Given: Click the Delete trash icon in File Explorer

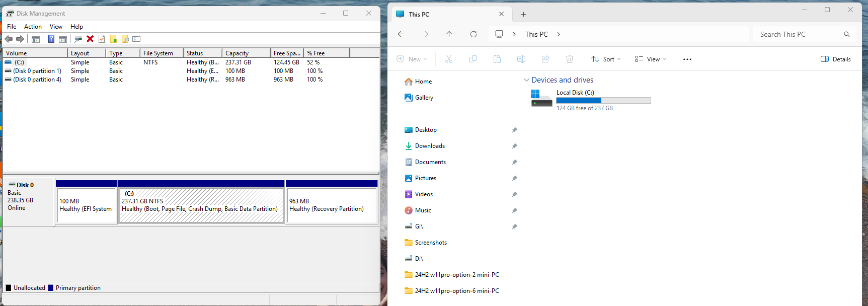Looking at the screenshot, I should [570, 59].
